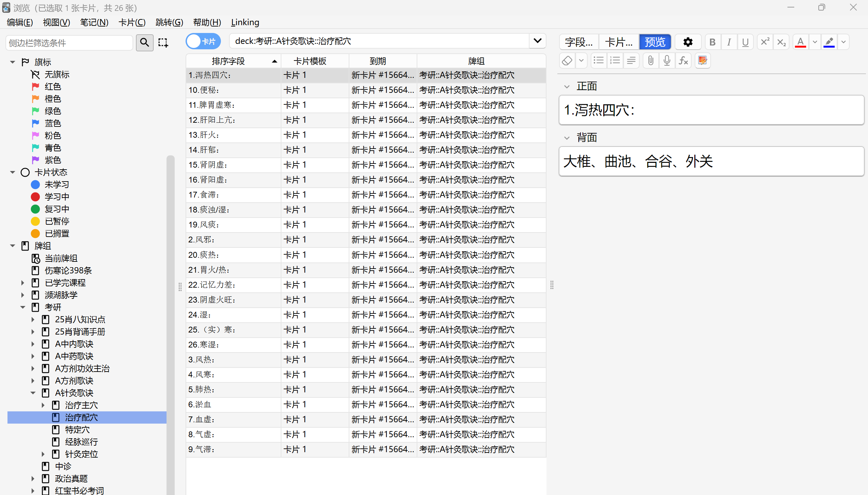Toggle the sidebar selection tool icon

coord(163,42)
